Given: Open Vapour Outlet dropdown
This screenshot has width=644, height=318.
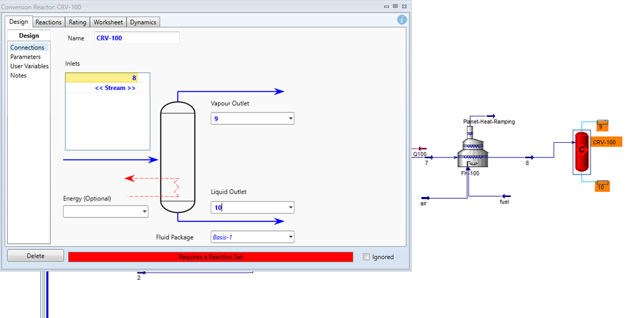Looking at the screenshot, I should 291,119.
